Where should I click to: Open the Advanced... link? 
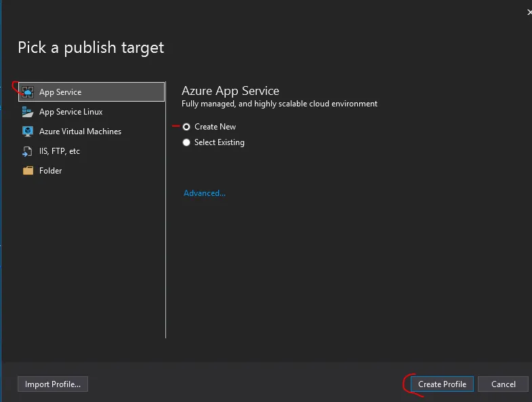(x=205, y=193)
